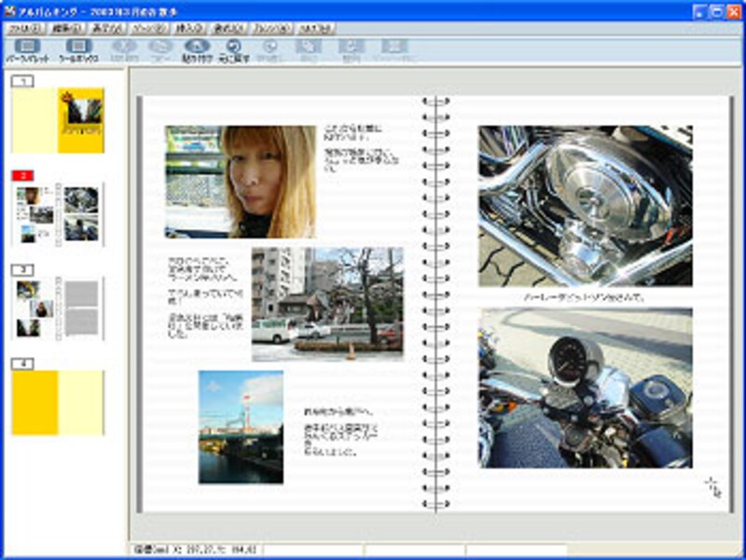Select the tower and river photo
The height and width of the screenshot is (560, 746).
coord(241,427)
